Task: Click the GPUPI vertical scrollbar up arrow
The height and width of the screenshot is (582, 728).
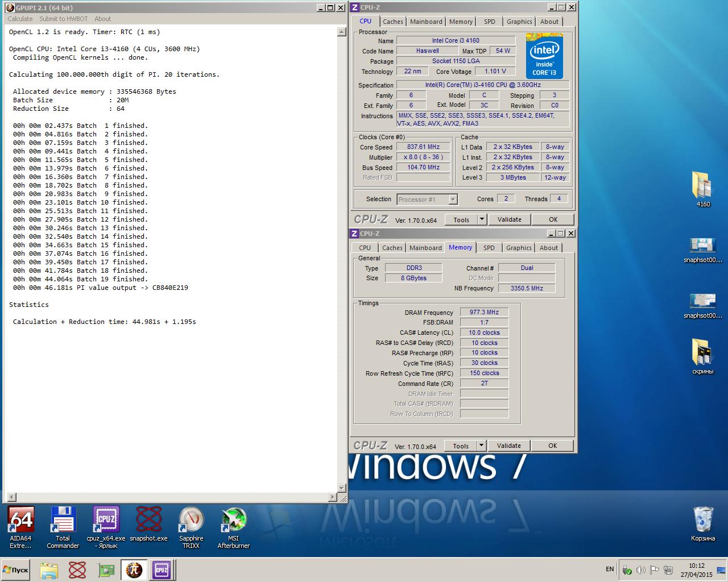Action: (x=342, y=32)
